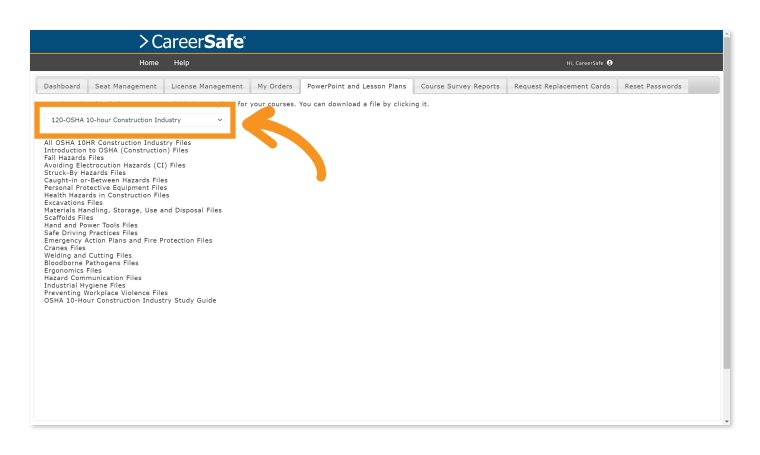760x455 pixels.
Task: Click the scrollbar up arrow
Action: click(x=727, y=34)
